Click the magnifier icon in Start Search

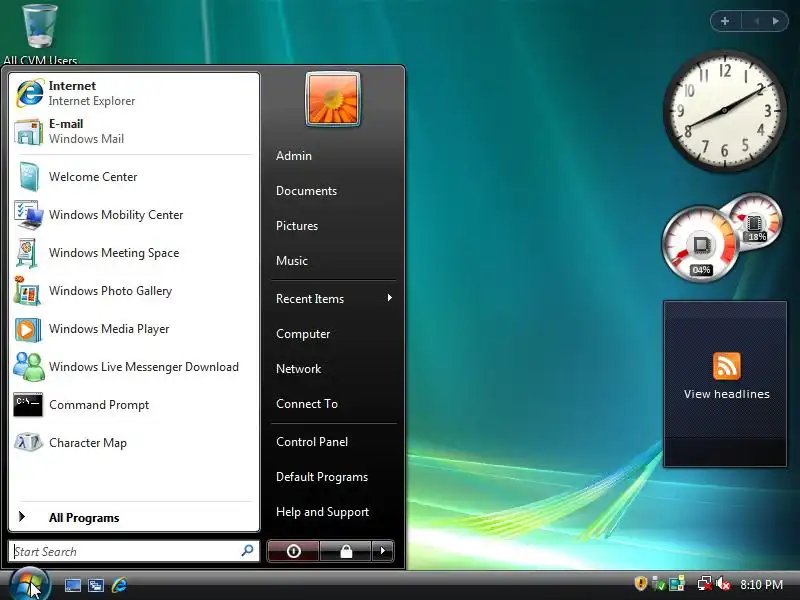point(247,551)
